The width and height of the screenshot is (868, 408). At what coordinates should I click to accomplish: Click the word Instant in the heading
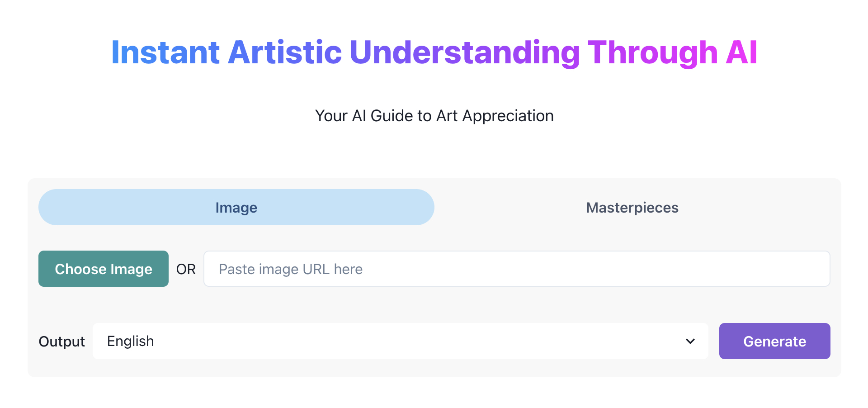165,52
